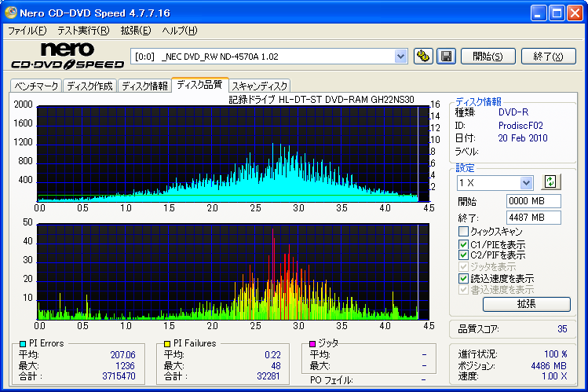Open the 拡張(E) menu
The image size is (588, 392).
pyautogui.click(x=136, y=31)
